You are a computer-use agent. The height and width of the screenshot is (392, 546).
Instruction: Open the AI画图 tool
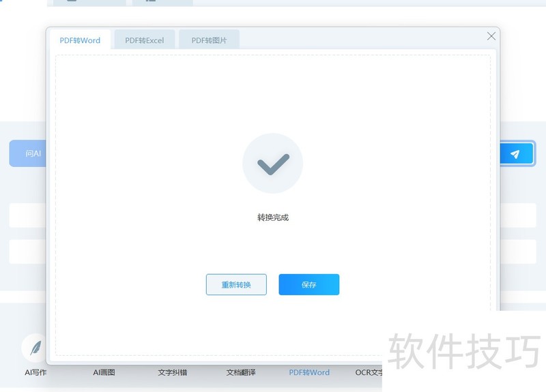click(x=104, y=373)
